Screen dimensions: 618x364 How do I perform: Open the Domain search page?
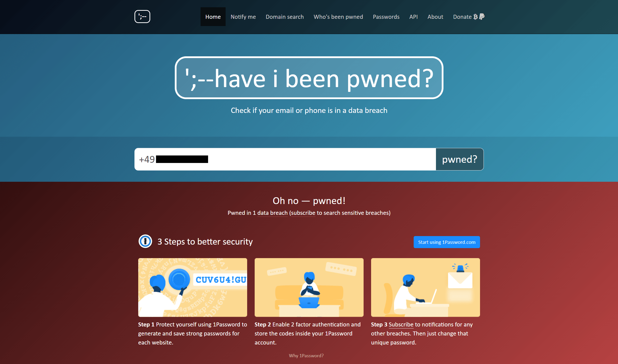[285, 17]
